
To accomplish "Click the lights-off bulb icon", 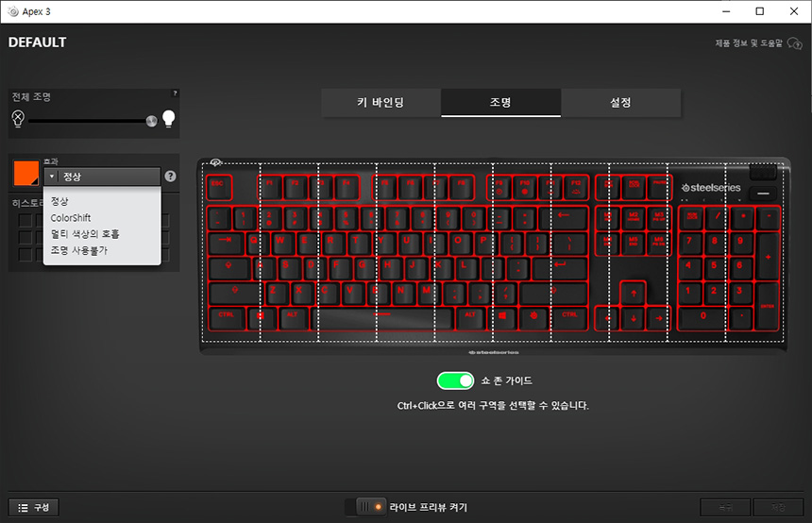I will pyautogui.click(x=18, y=119).
